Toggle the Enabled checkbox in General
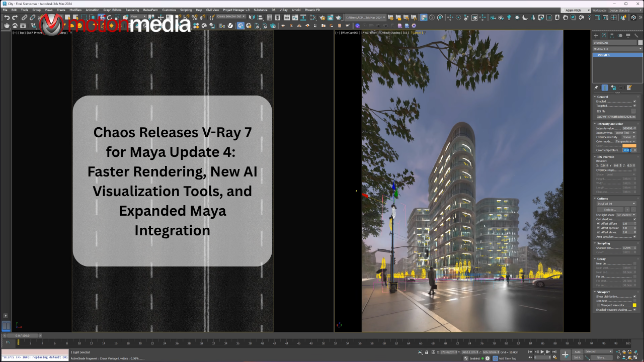 (634, 102)
